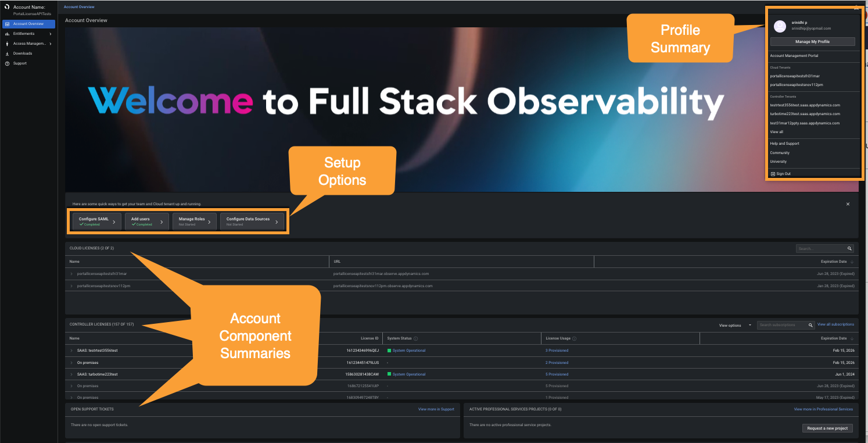Screen dimensions: 868x443
Task: Click the Entitlements bar chart icon
Action: (7, 34)
